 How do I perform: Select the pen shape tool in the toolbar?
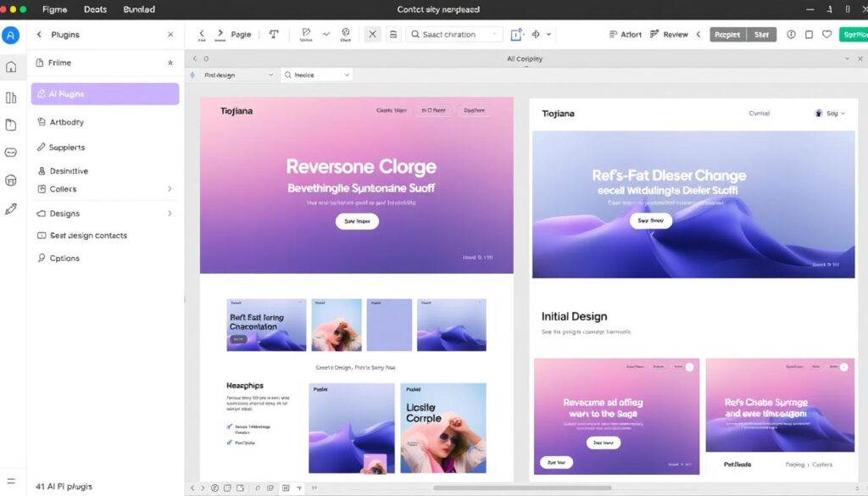point(305,34)
